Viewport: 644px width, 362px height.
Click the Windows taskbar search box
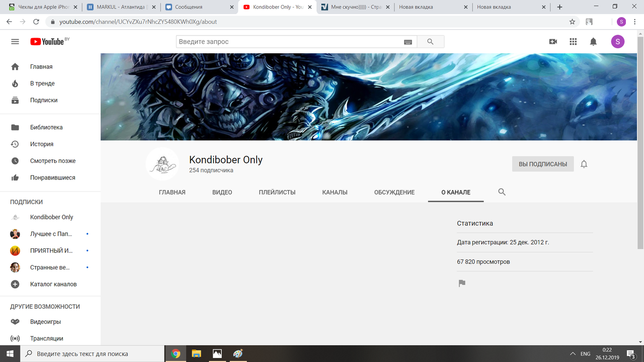coord(92,353)
